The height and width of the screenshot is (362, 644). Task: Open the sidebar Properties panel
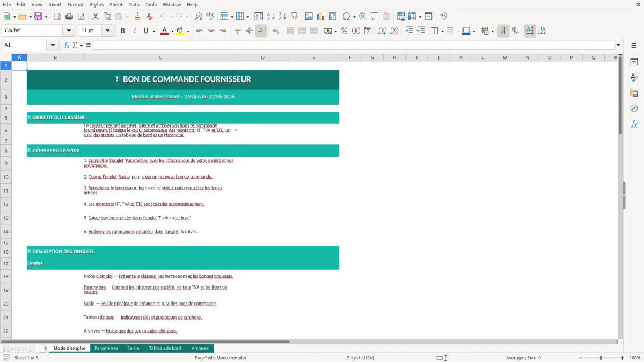634,62
